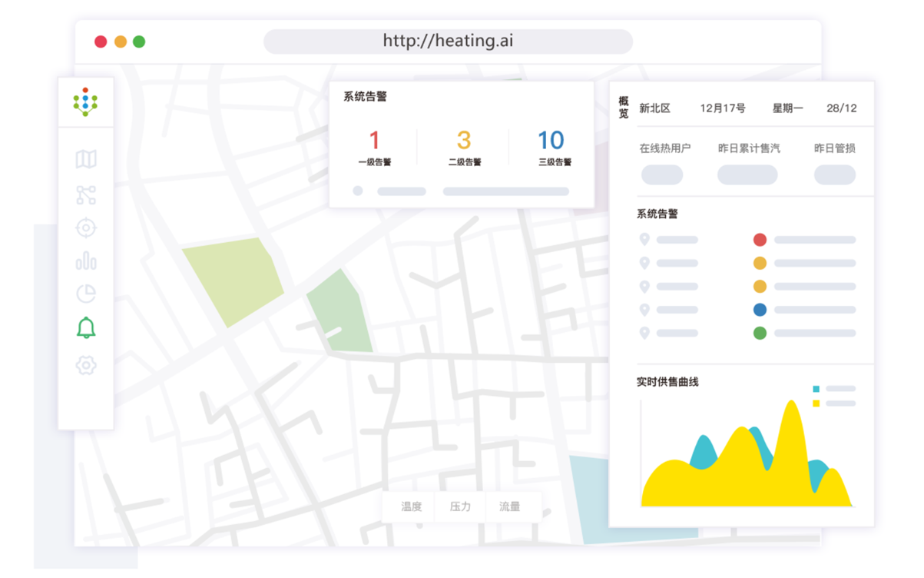This screenshot has height=578, width=924.
Task: Open the pie chart report icon
Action: tap(86, 294)
